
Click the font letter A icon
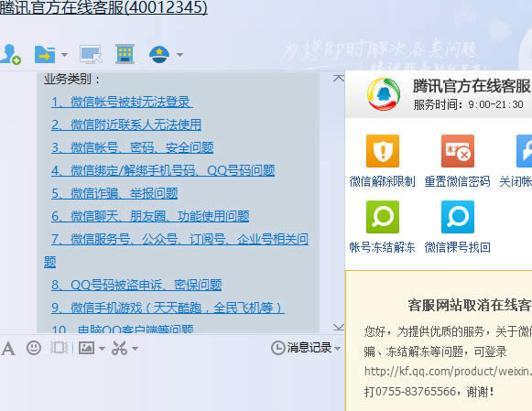pos(8,348)
